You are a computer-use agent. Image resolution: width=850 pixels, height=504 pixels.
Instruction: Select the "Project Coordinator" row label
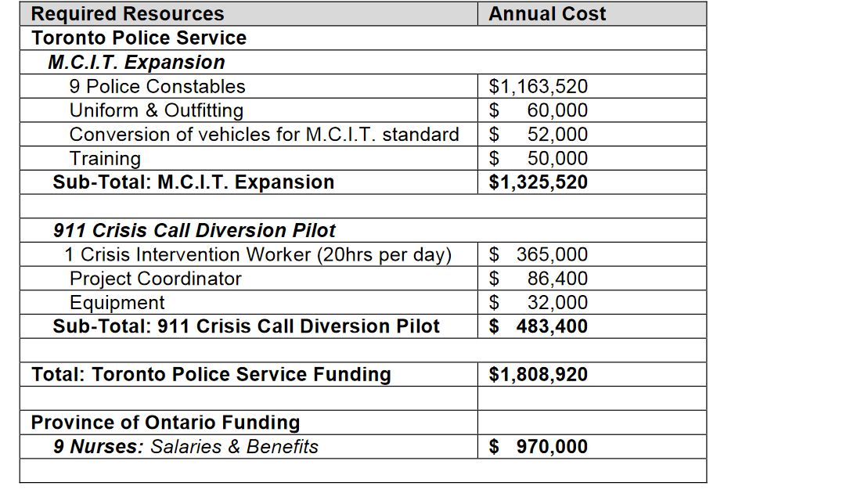coord(156,279)
